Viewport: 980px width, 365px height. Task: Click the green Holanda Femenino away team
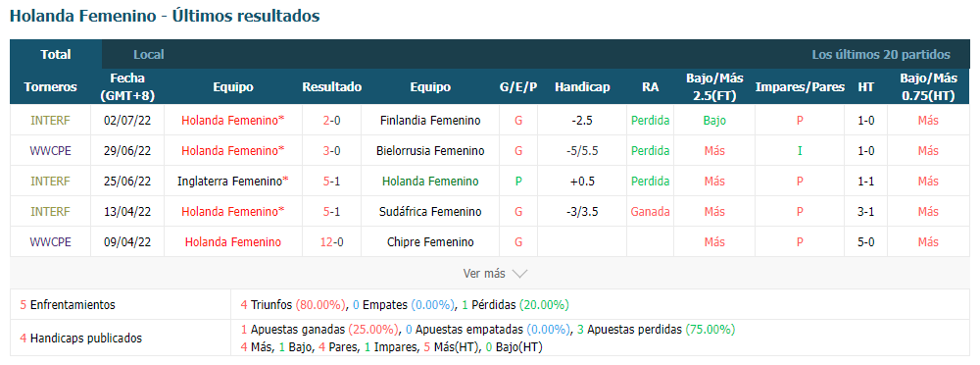[430, 181]
